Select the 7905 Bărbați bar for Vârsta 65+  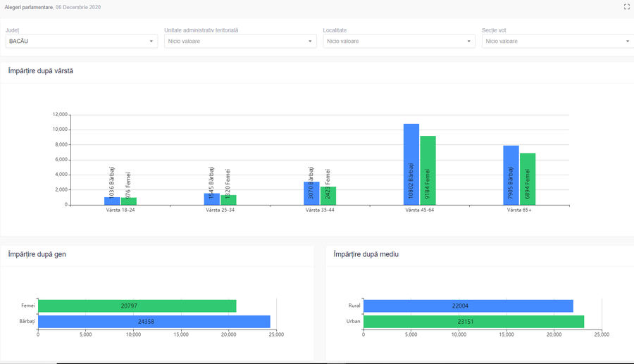tap(511, 175)
